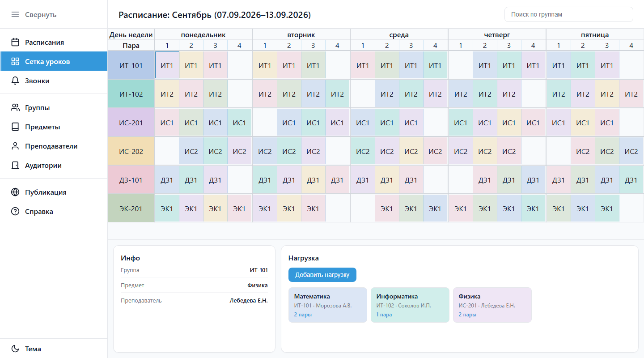Click the empty ИС-202 Monday pair 1 cell

click(167, 151)
